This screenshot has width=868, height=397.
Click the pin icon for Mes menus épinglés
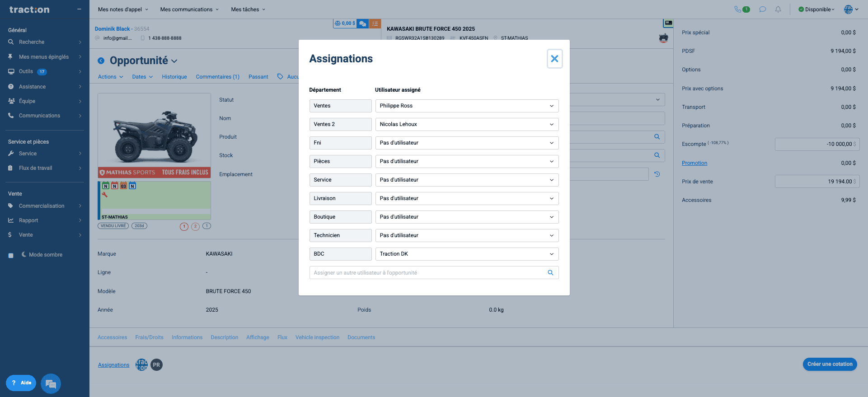pos(10,57)
